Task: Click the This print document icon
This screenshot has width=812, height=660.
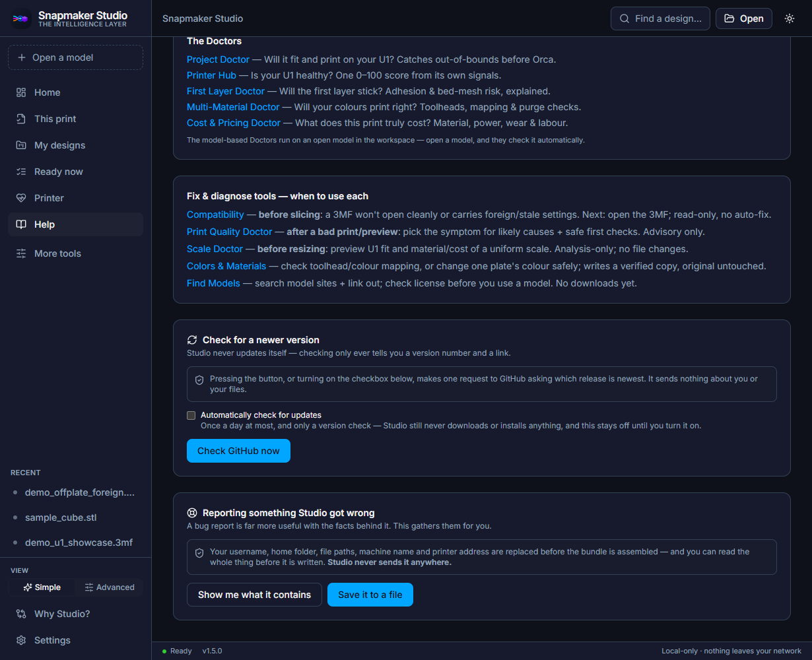Action: click(21, 119)
